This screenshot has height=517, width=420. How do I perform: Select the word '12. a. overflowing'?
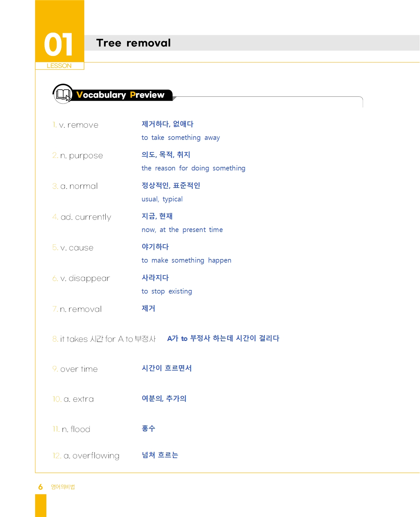click(86, 456)
